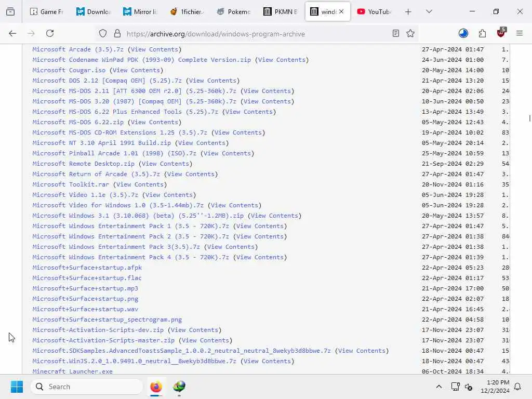
Task: Download Microsoft MS-DOS CD-ROM Extensions 1.25
Action: click(120, 132)
